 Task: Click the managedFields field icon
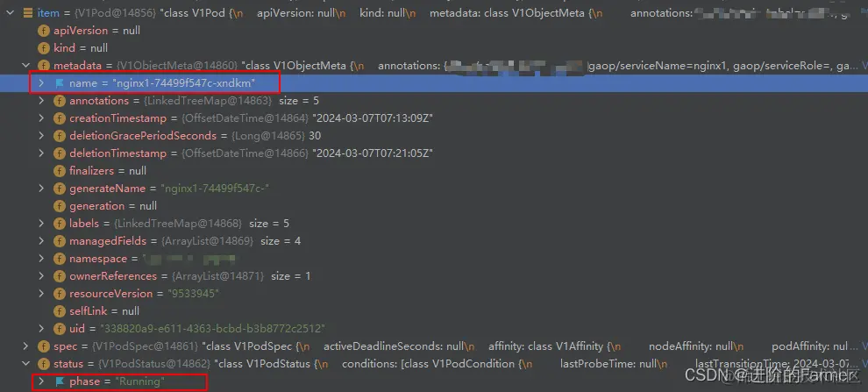pos(60,241)
